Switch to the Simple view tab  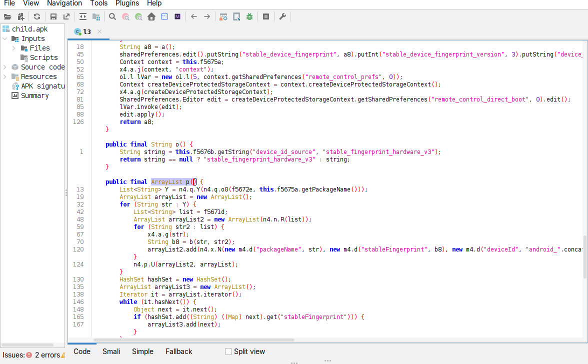tap(142, 351)
